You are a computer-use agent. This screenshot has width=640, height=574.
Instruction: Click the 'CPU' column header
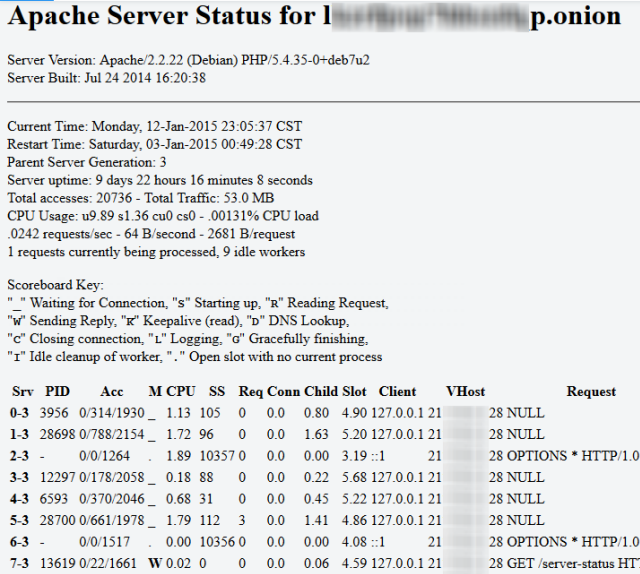(181, 392)
